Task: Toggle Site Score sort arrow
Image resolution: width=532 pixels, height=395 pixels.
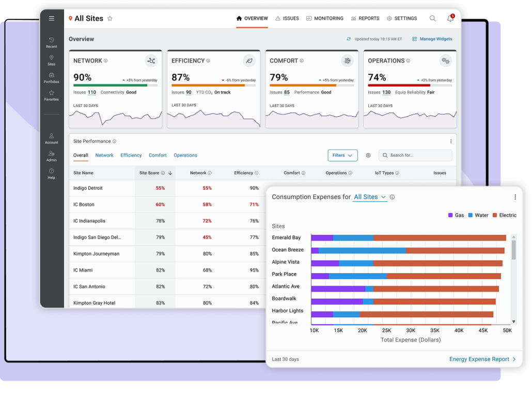Action: coord(170,173)
